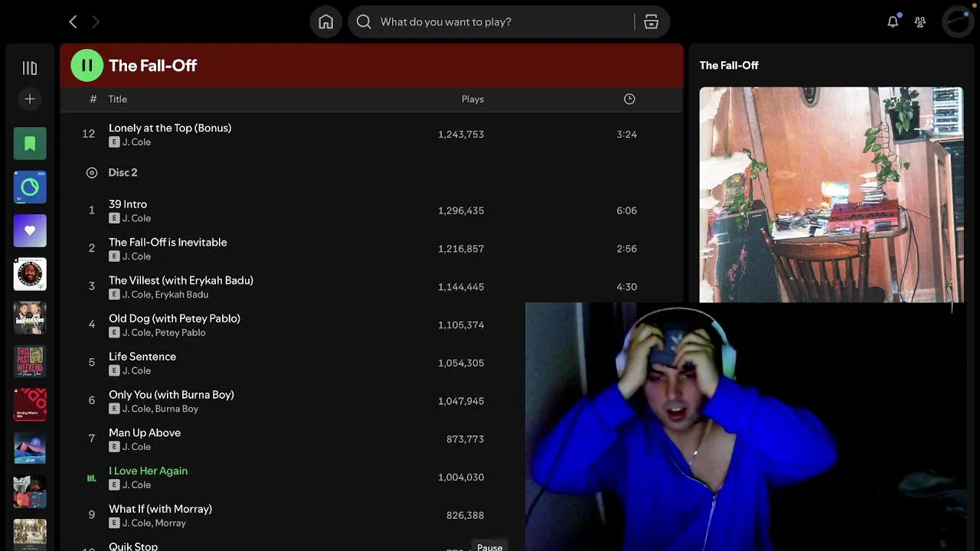Click the search magnifier icon

[364, 22]
